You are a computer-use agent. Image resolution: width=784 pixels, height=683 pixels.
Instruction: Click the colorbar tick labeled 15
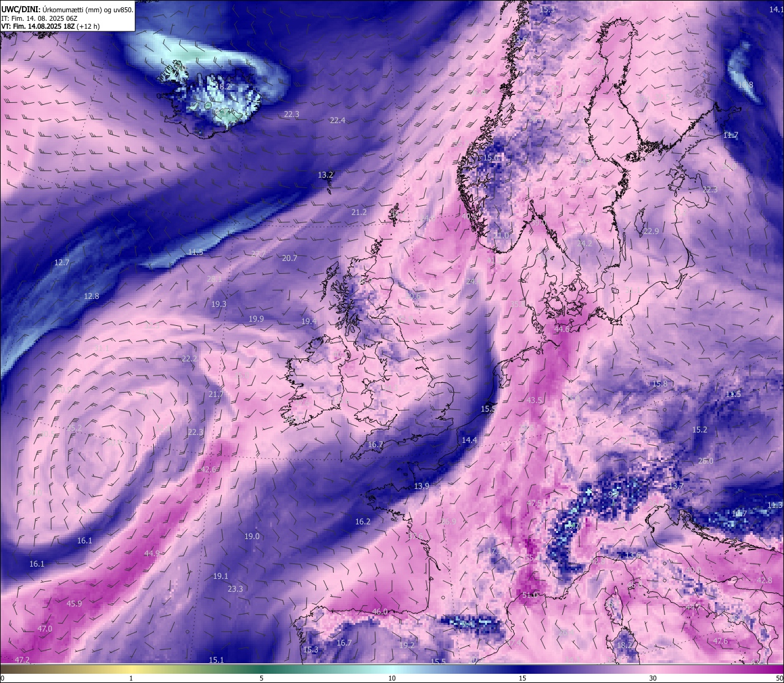(522, 678)
